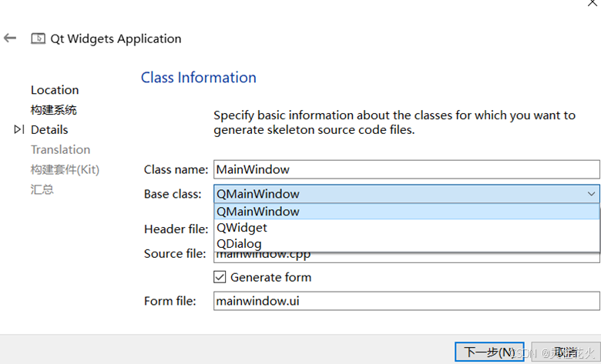
Task: Focus the Source file input field
Action: pos(406,257)
